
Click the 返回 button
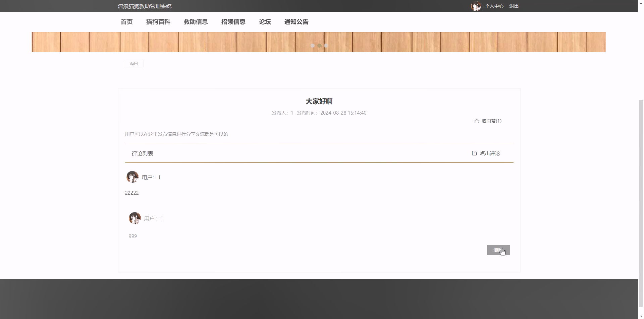coord(134,63)
